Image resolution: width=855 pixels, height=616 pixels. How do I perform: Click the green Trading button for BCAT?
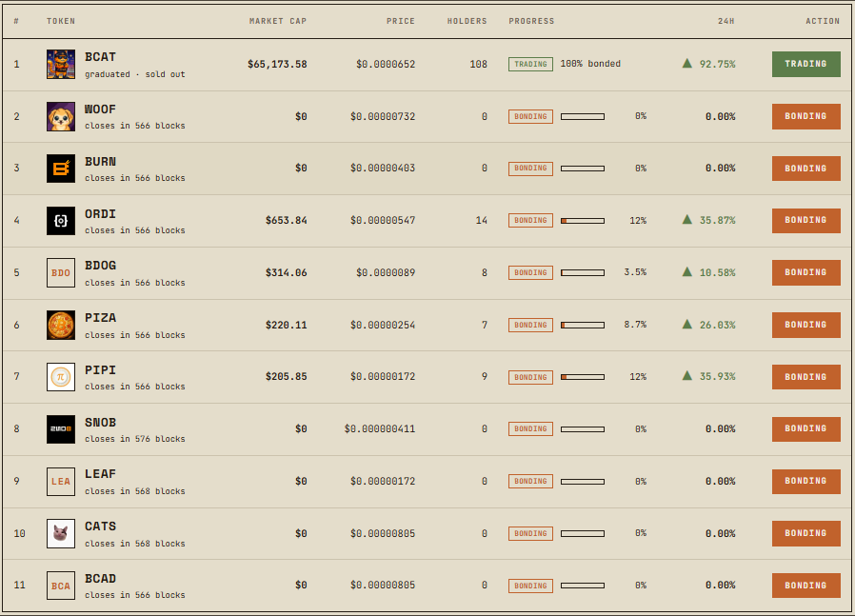click(805, 64)
